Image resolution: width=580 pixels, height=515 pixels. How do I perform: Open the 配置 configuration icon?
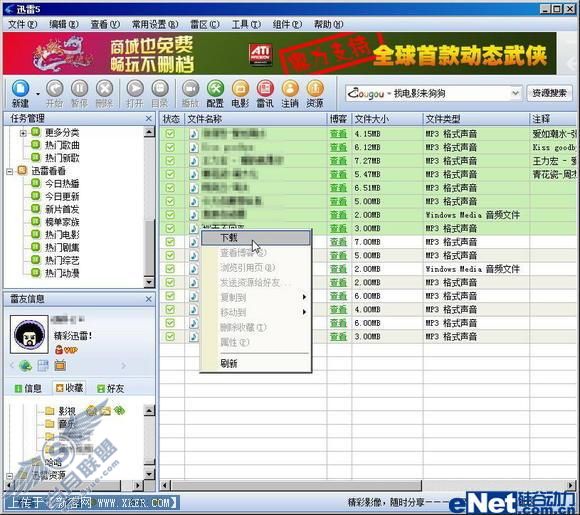pos(215,89)
